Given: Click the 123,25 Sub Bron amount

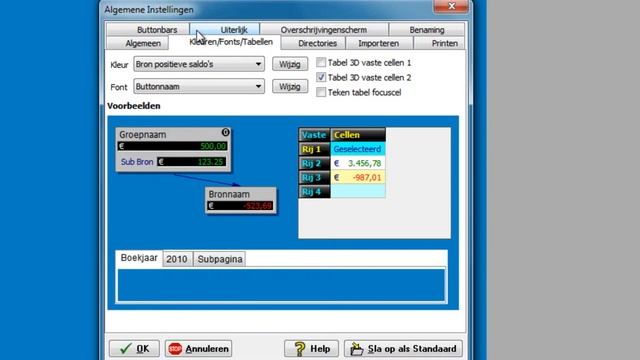Looking at the screenshot, I should coord(191,162).
